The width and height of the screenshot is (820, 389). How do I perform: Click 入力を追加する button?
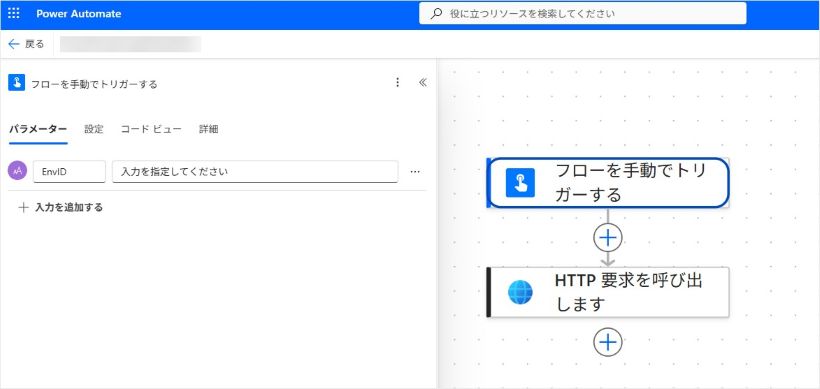[x=60, y=208]
